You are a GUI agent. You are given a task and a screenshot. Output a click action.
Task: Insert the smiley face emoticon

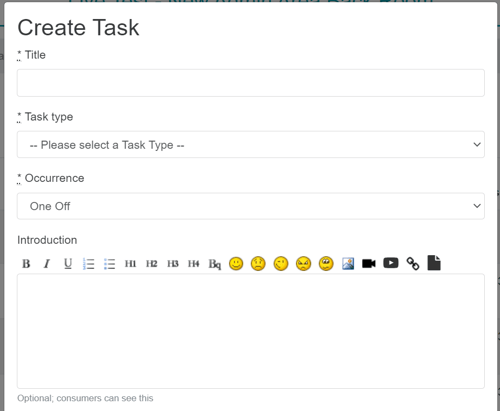[236, 264]
